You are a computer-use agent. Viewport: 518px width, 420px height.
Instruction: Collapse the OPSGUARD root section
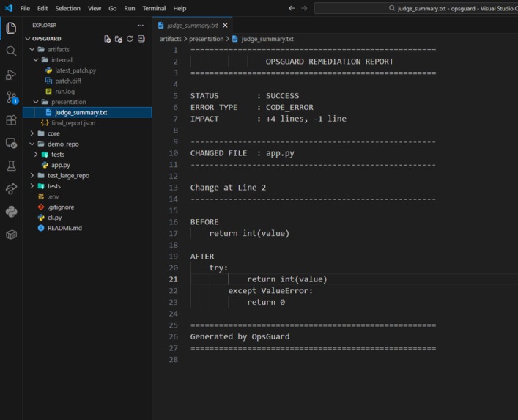28,39
